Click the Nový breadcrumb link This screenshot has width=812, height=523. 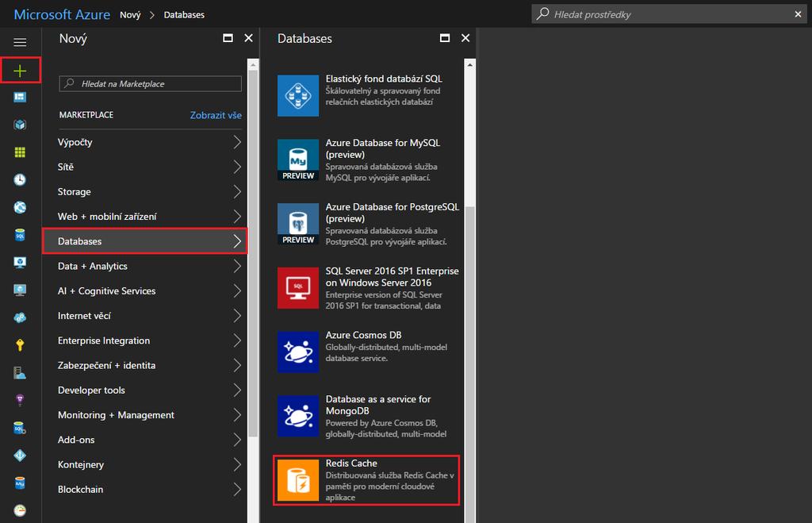point(130,14)
